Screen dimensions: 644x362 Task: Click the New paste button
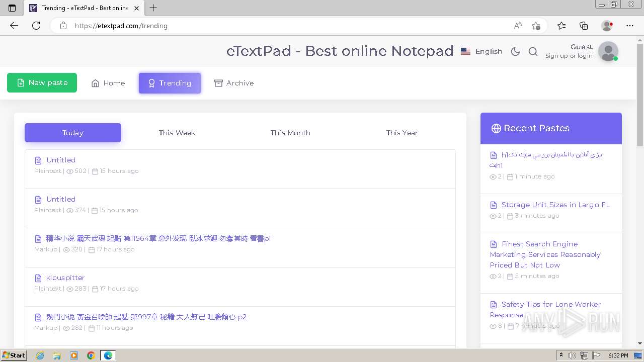(x=42, y=83)
